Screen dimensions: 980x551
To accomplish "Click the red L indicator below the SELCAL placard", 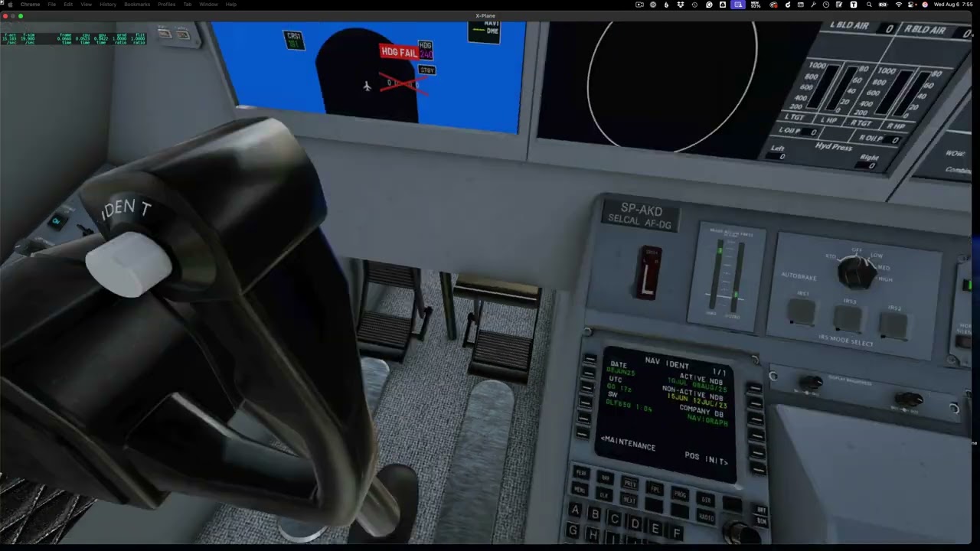I will coord(649,273).
